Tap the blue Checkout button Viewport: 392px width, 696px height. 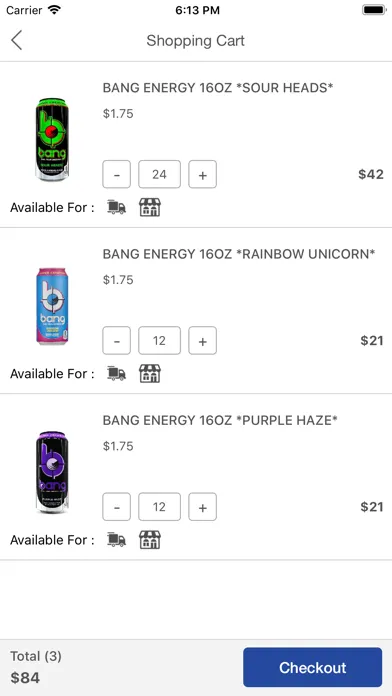[313, 667]
